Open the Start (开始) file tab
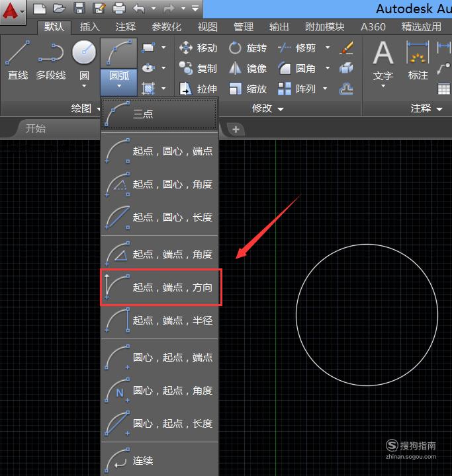 [36, 128]
